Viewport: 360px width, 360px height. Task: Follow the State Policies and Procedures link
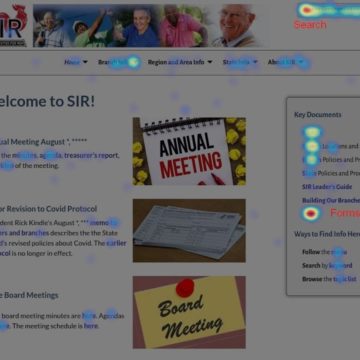click(331, 173)
